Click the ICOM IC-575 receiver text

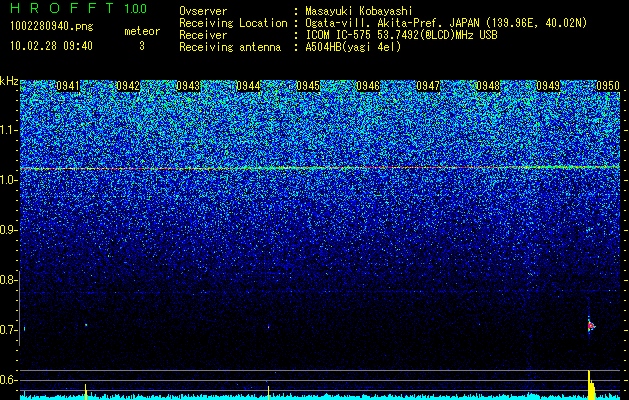tap(401, 35)
